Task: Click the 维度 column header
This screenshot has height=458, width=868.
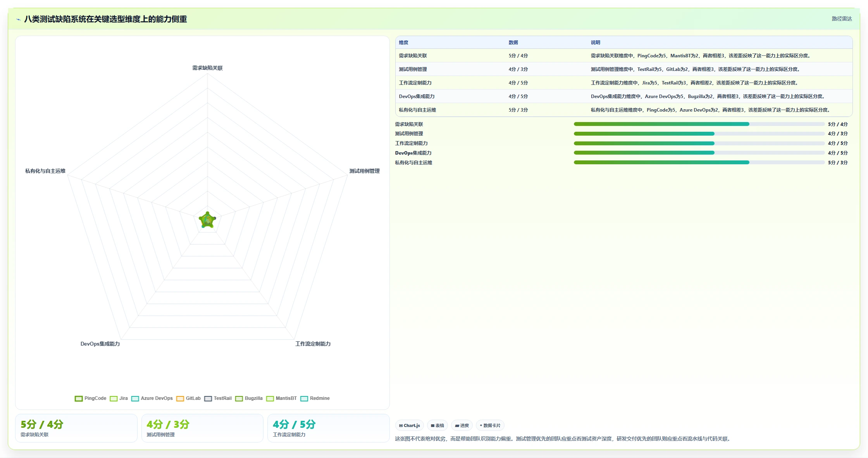Action: (403, 43)
